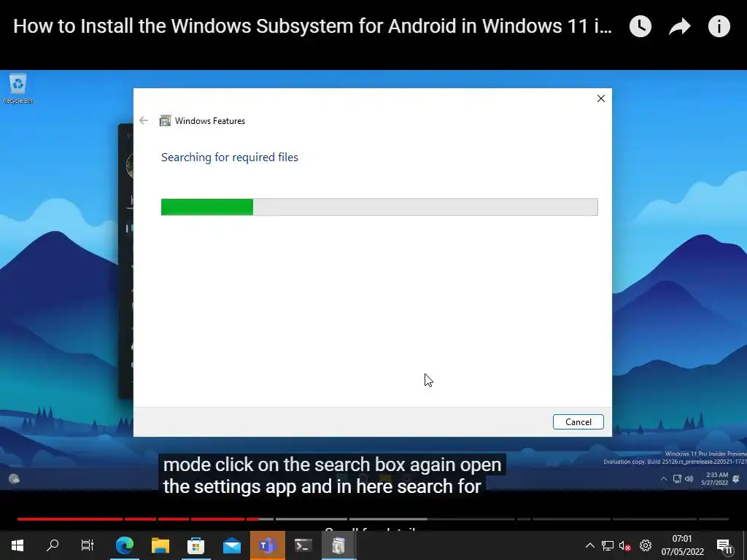Open the Terminal app on the taskbar
Image resolution: width=747 pixels, height=560 pixels.
(303, 545)
